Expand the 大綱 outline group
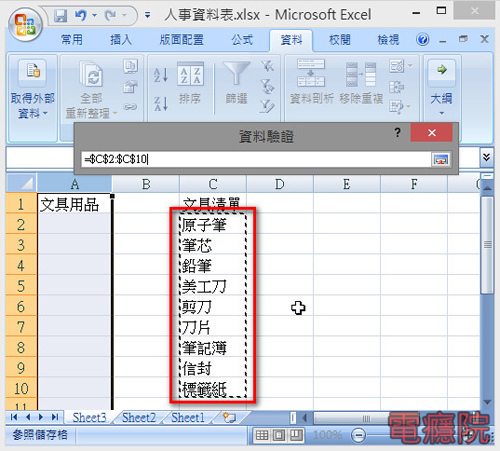Screen dimensions: 500x451 (x=441, y=88)
